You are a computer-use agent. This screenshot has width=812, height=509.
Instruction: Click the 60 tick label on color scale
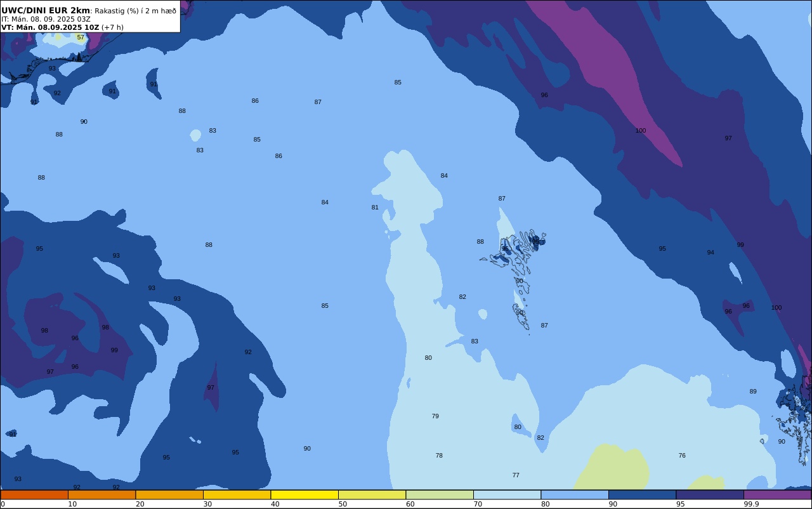click(410, 504)
